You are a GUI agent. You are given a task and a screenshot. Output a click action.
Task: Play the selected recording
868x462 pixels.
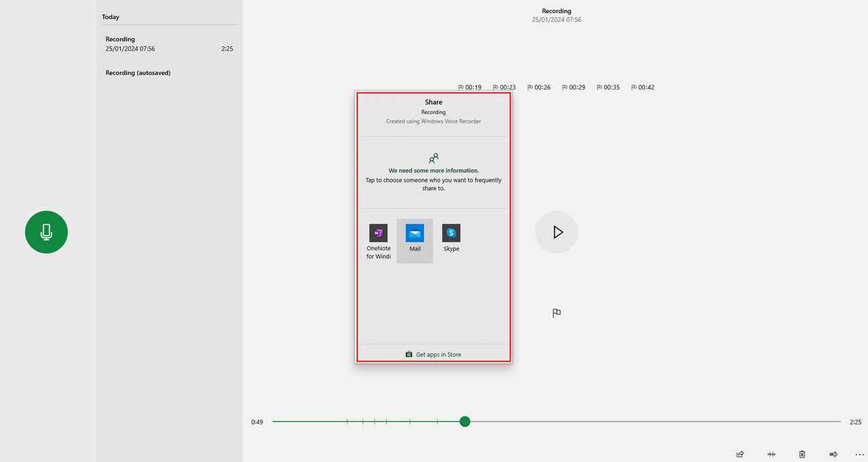tap(556, 232)
